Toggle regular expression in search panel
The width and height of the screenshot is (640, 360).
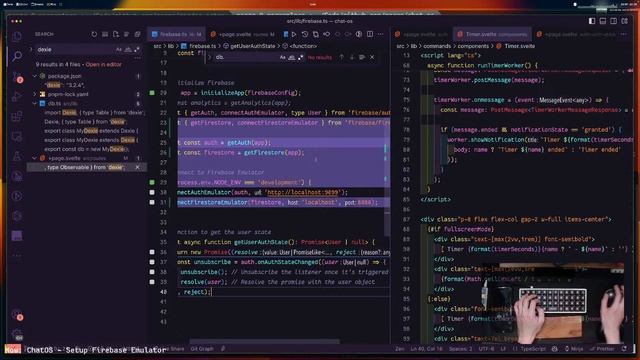pyautogui.click(x=137, y=49)
